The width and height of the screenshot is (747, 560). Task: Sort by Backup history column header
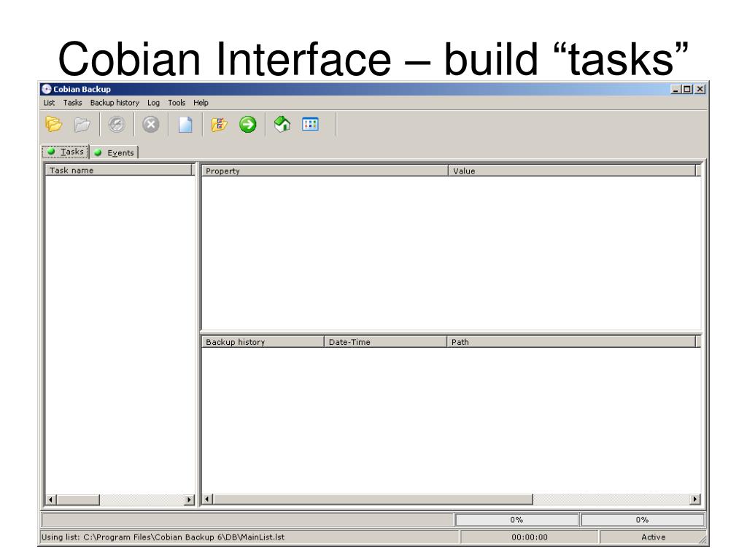(263, 341)
